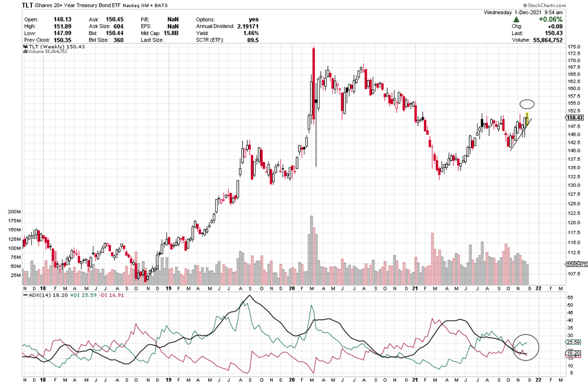The image size is (588, 384).
Task: Click the green up-arrow change indicator
Action: (x=516, y=19)
